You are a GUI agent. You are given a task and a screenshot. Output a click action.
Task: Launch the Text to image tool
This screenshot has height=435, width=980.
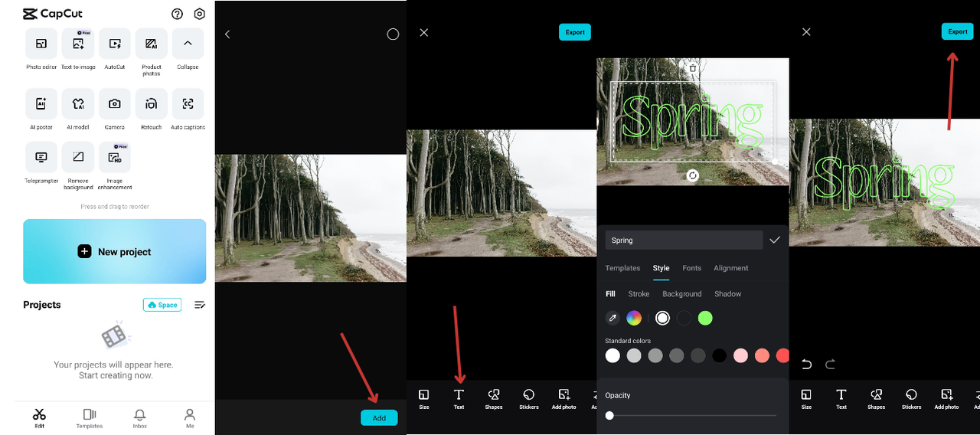click(x=78, y=44)
